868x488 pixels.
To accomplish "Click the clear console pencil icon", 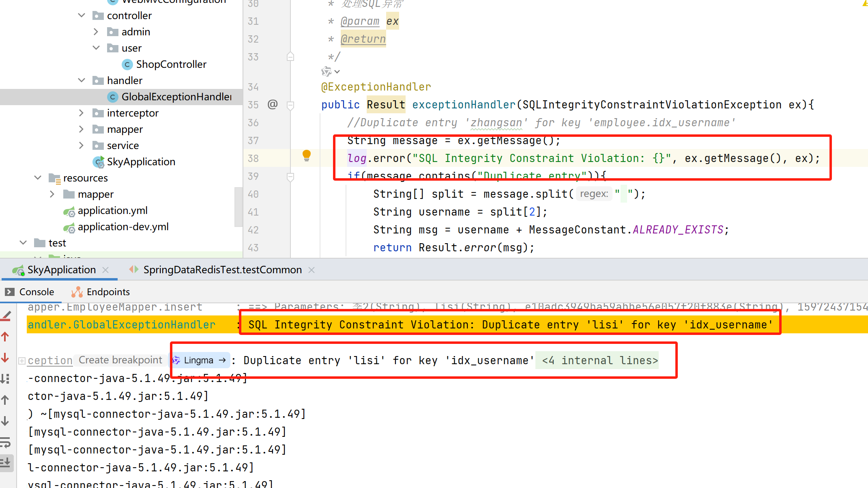I will 6,316.
